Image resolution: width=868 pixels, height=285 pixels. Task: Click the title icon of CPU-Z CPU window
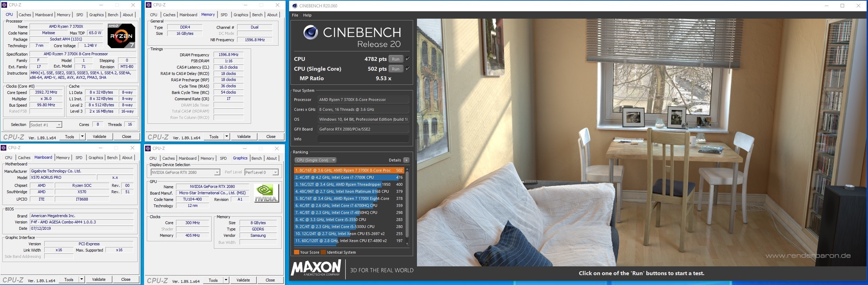click(x=4, y=5)
